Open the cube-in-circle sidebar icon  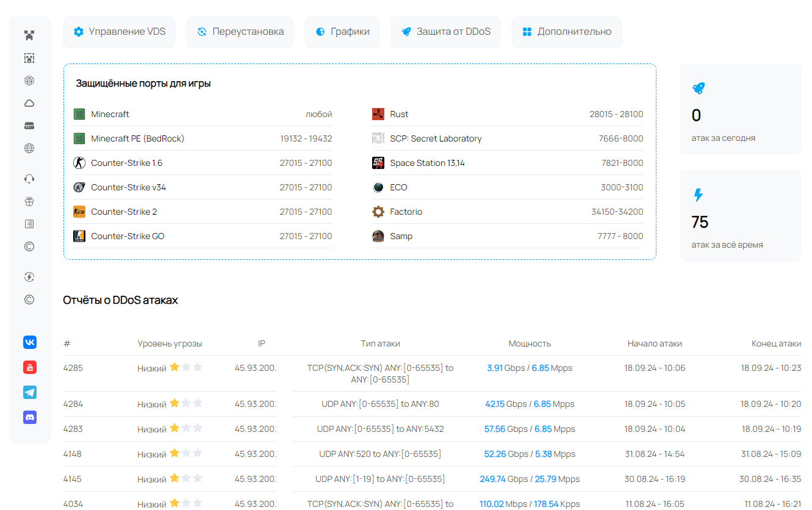pos(29,81)
